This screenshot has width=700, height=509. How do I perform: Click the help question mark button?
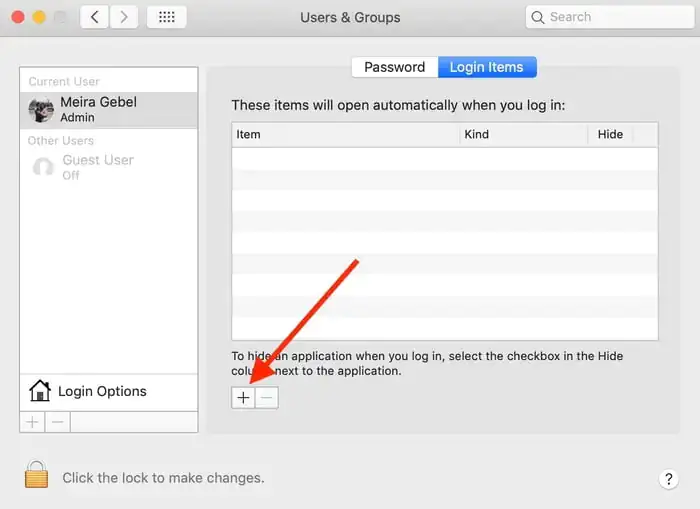pyautogui.click(x=669, y=479)
